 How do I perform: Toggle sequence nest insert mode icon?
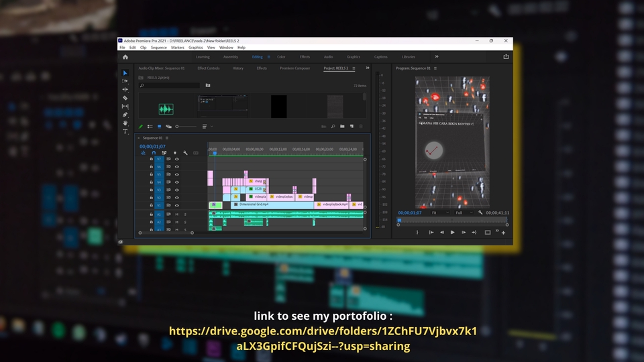click(x=143, y=153)
